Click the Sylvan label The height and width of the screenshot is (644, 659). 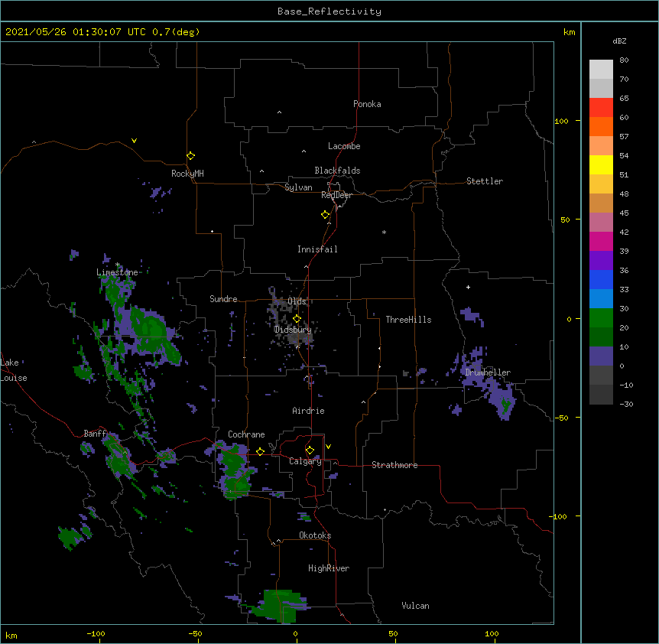point(298,187)
